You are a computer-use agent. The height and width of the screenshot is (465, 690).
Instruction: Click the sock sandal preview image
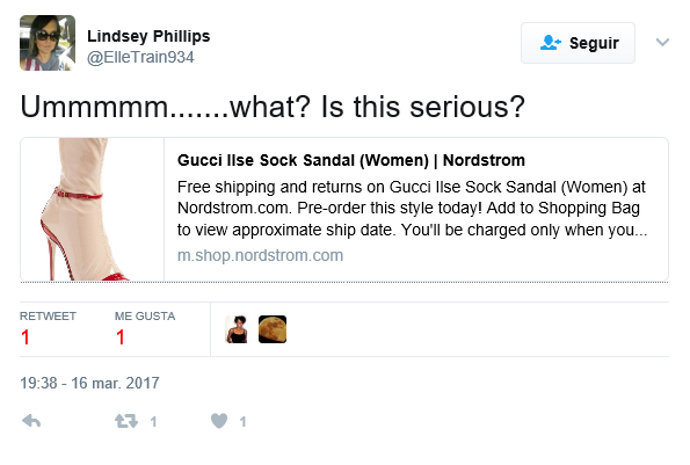click(x=92, y=209)
